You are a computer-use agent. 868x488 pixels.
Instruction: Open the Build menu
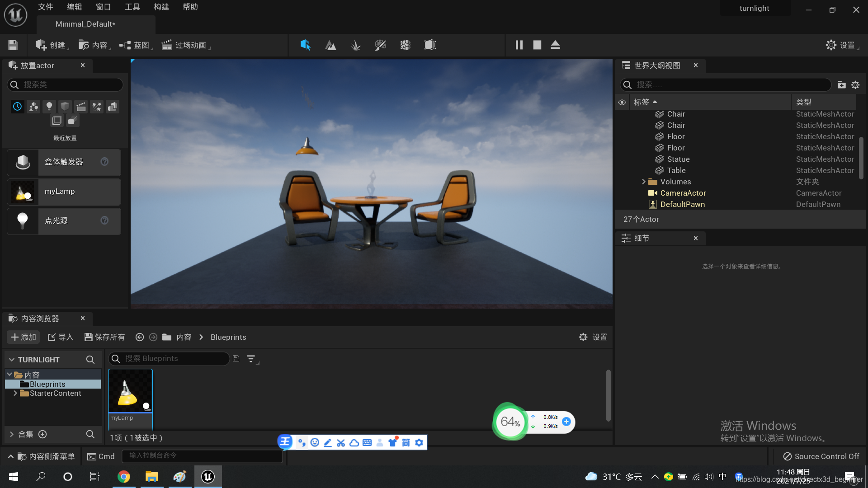click(161, 7)
